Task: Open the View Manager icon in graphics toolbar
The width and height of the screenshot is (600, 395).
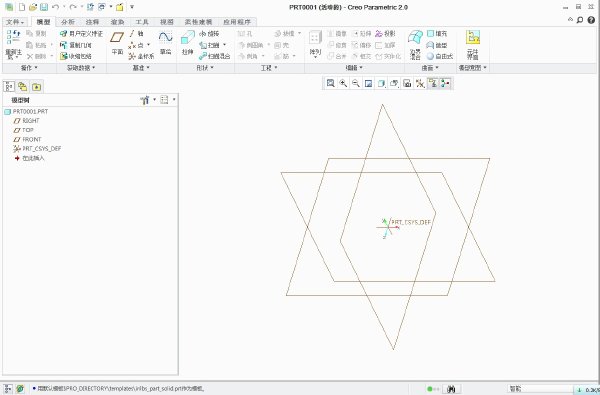Action: click(x=408, y=83)
